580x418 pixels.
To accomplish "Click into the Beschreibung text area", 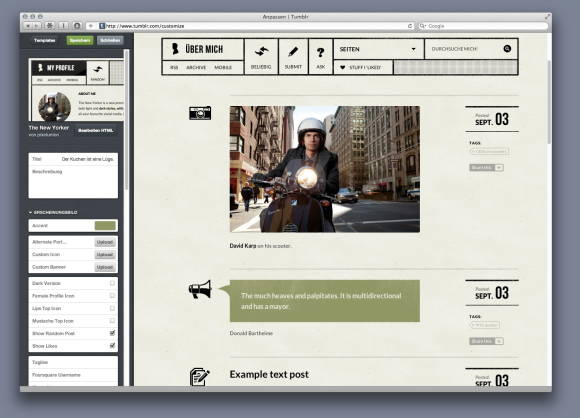I will 73,182.
